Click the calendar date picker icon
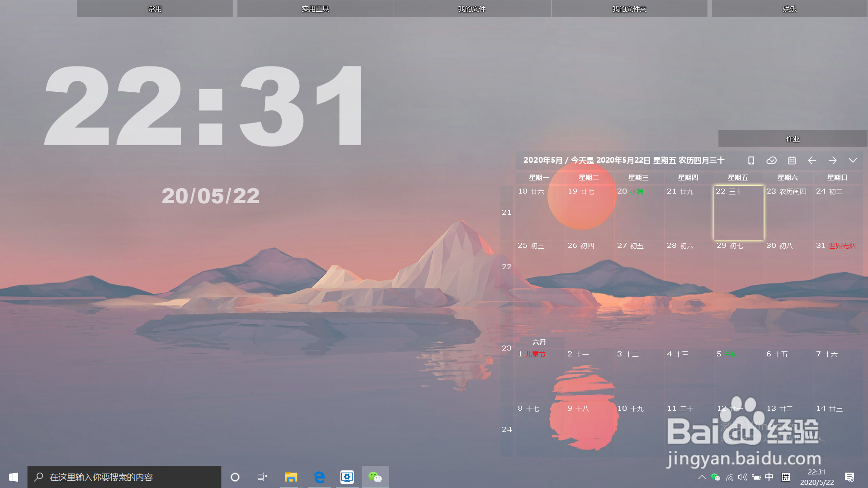Screen dimensions: 868x488 pos(792,161)
